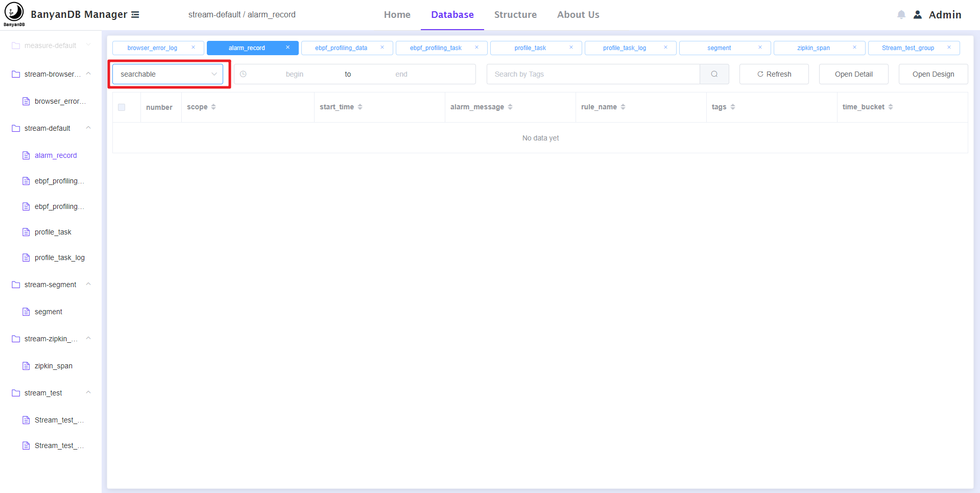Close the profile_task_log tab
Image resolution: width=980 pixels, height=493 pixels.
click(665, 48)
